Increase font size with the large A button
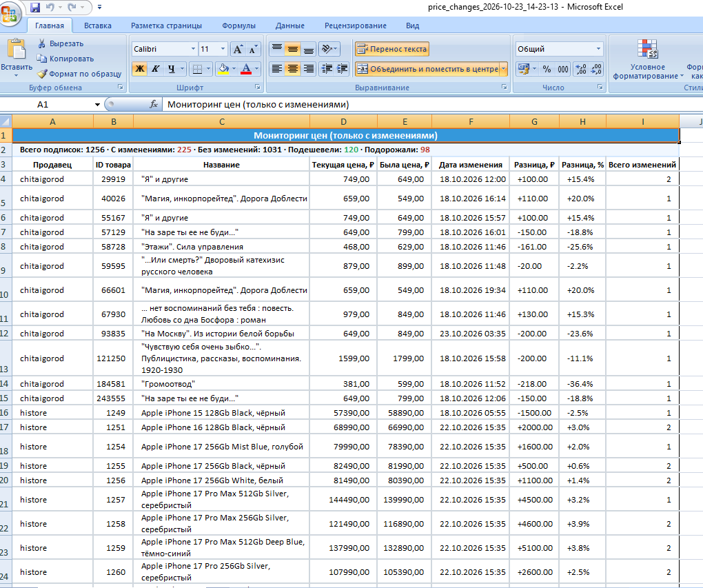Screen dimensions: 703x588 pos(238,49)
